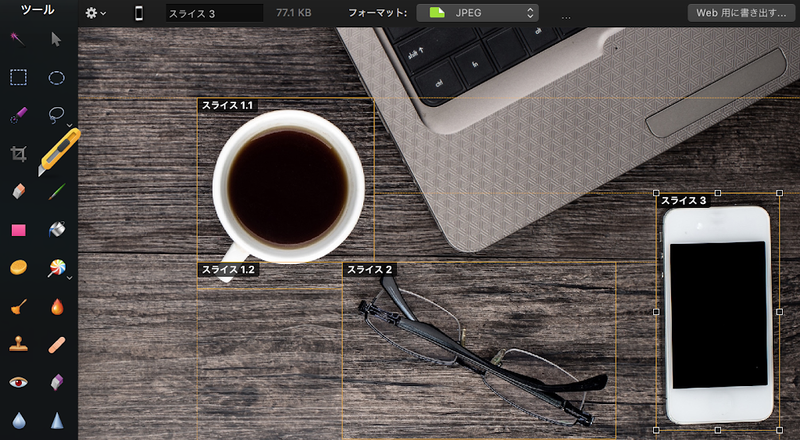Click the phone device preview icon
800x440 pixels.
coord(139,13)
